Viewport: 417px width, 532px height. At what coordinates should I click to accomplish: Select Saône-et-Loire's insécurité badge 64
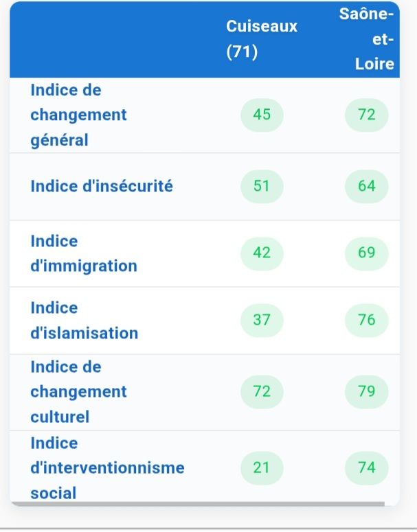pyautogui.click(x=367, y=186)
